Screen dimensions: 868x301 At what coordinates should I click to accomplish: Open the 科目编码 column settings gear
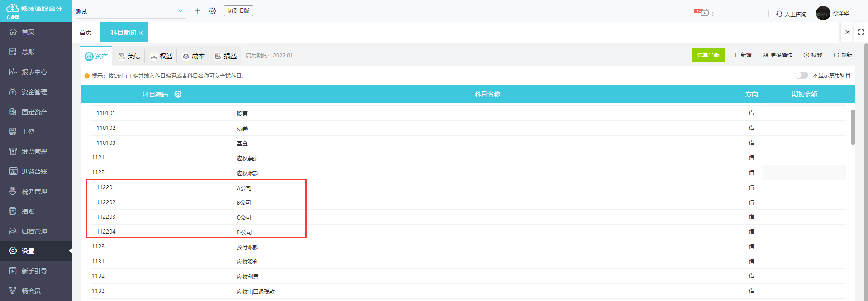(178, 94)
